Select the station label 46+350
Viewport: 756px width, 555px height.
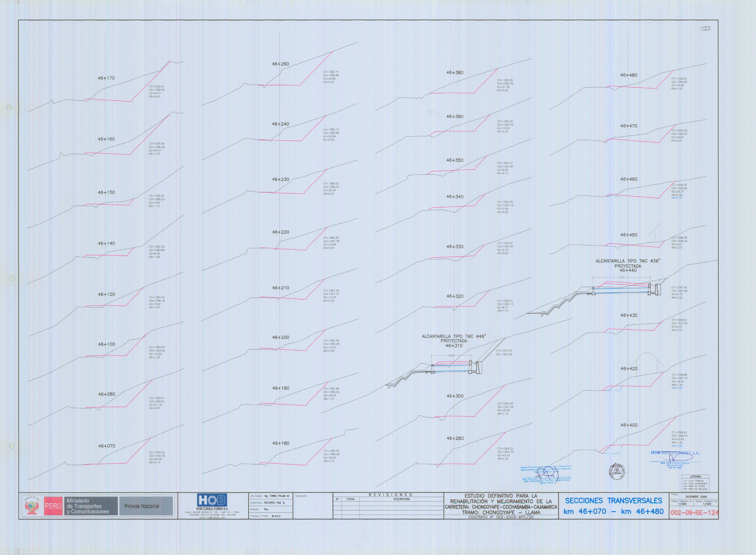pyautogui.click(x=454, y=160)
